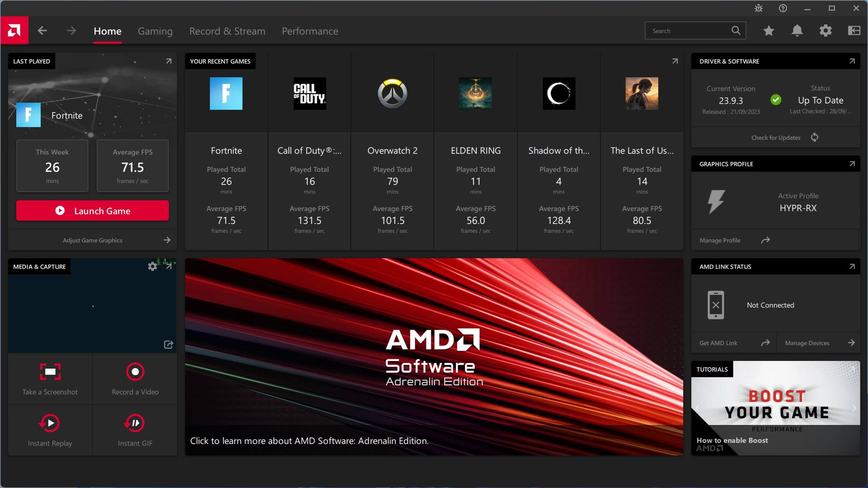This screenshot has width=868, height=488.
Task: Click the search magnifier icon
Action: pos(736,30)
